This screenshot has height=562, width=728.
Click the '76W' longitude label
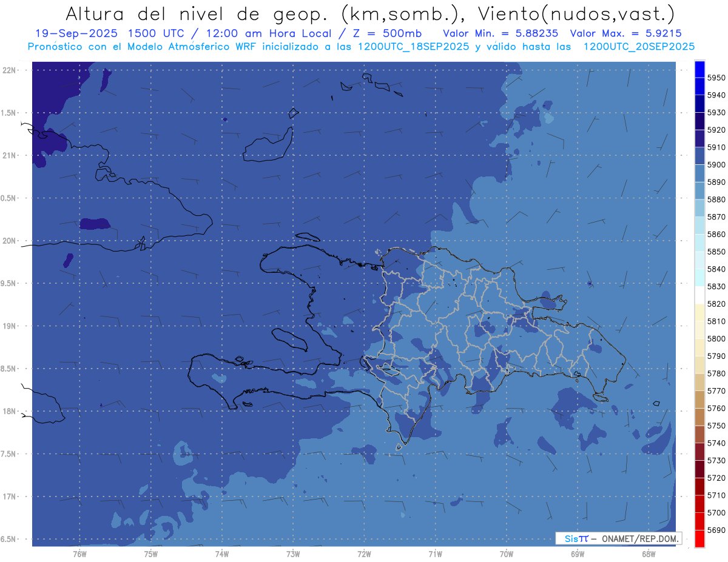click(x=79, y=554)
